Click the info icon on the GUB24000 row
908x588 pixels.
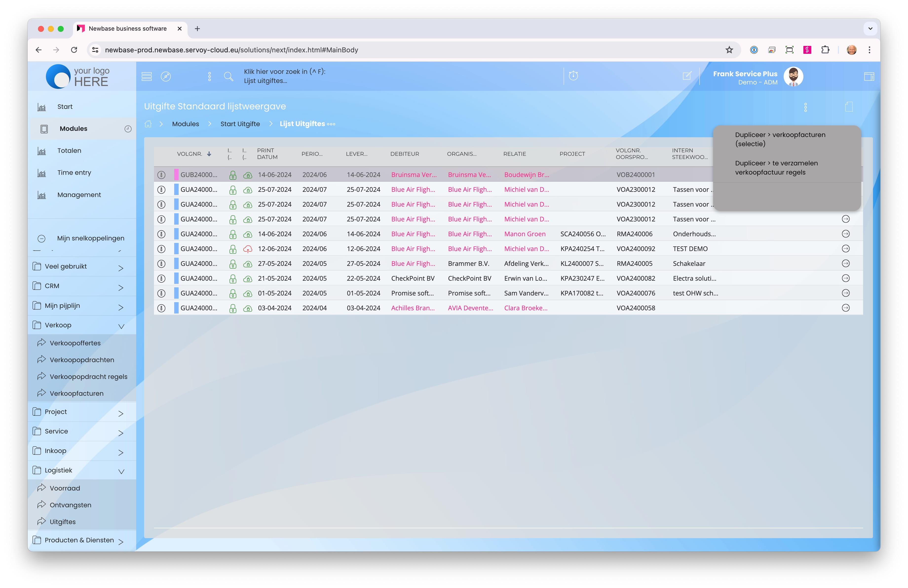point(161,175)
